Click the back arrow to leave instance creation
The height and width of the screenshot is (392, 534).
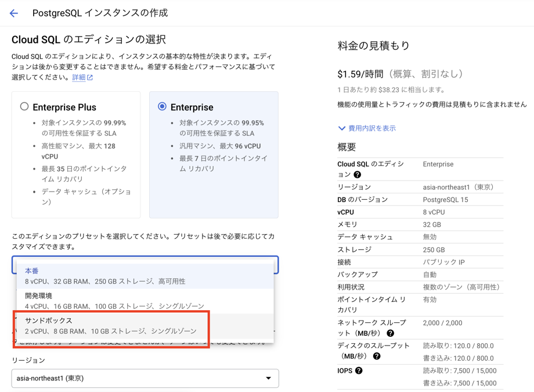14,13
